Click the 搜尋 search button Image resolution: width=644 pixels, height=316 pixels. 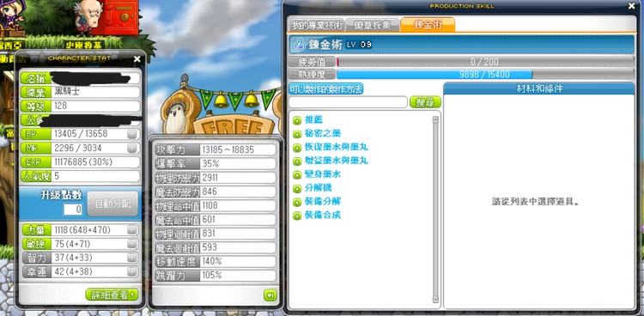click(x=425, y=102)
